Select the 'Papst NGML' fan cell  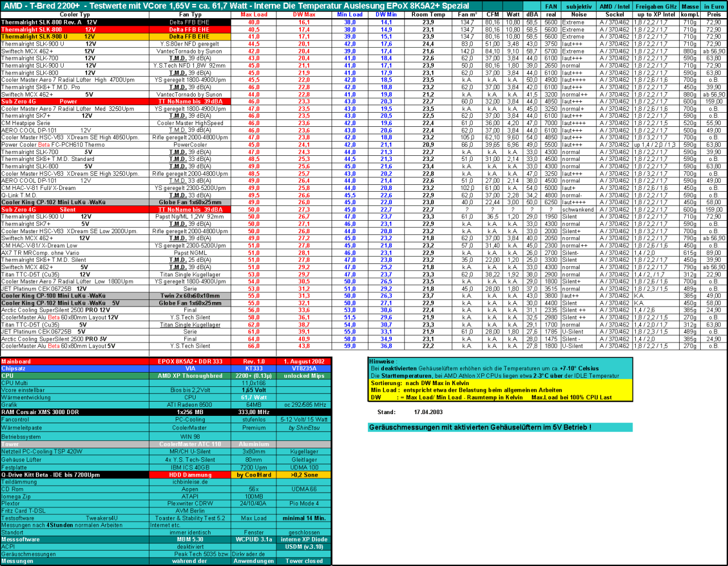[x=191, y=253]
